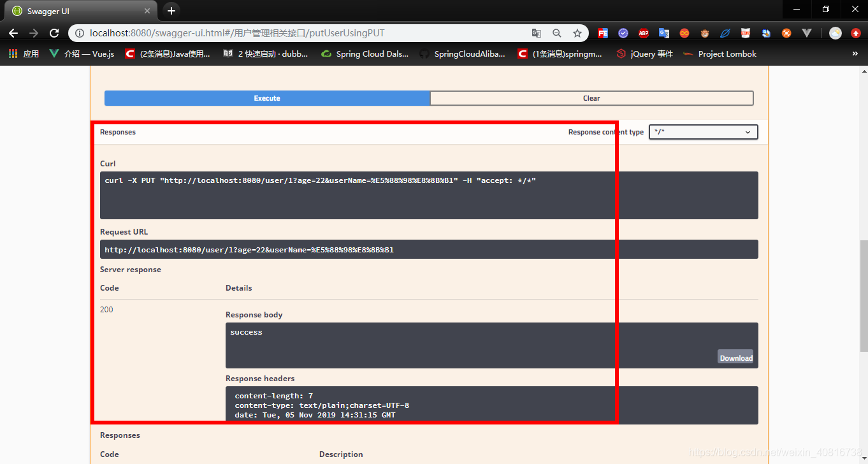Click the 'Request URL' label
The width and height of the screenshot is (868, 464).
click(x=124, y=232)
